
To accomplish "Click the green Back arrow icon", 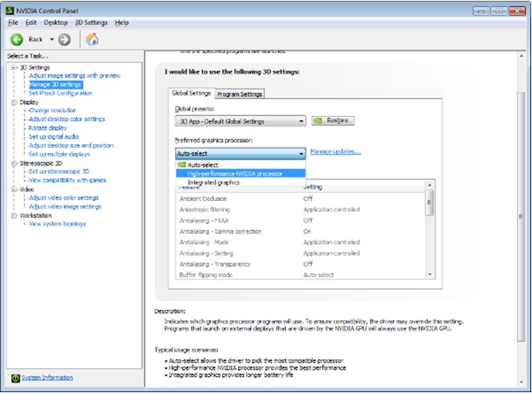I will click(x=17, y=40).
